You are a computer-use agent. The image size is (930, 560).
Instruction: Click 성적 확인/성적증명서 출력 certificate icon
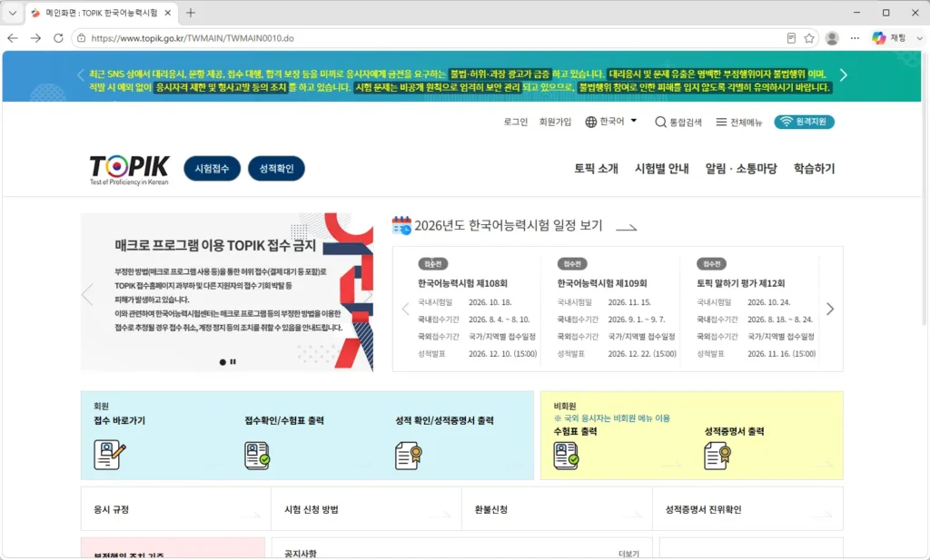(x=408, y=456)
